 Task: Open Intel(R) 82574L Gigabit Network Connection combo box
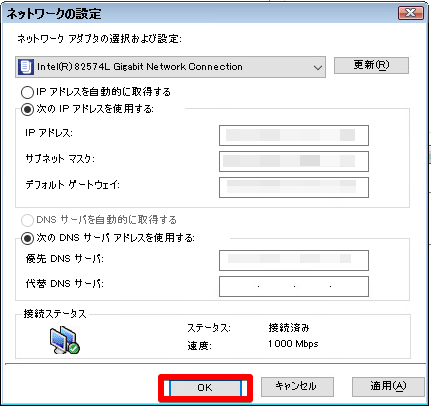point(170,67)
